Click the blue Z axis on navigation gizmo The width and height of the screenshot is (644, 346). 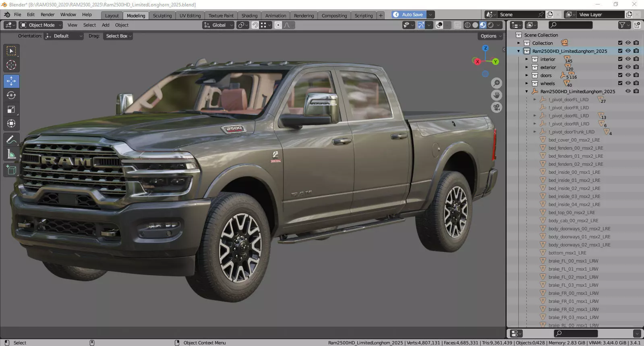click(x=485, y=48)
